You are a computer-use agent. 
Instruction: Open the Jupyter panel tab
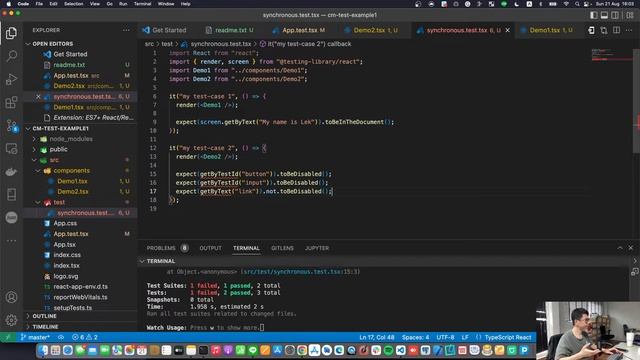(317, 248)
